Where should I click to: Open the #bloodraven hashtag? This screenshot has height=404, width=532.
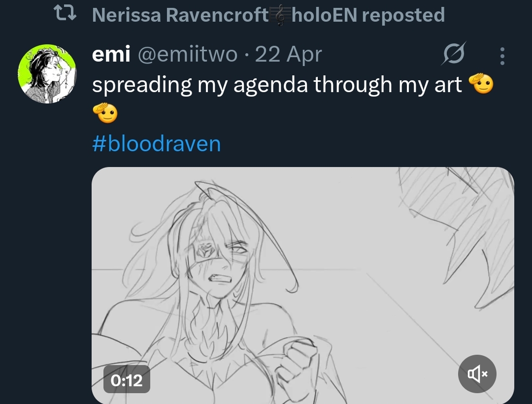(x=157, y=143)
